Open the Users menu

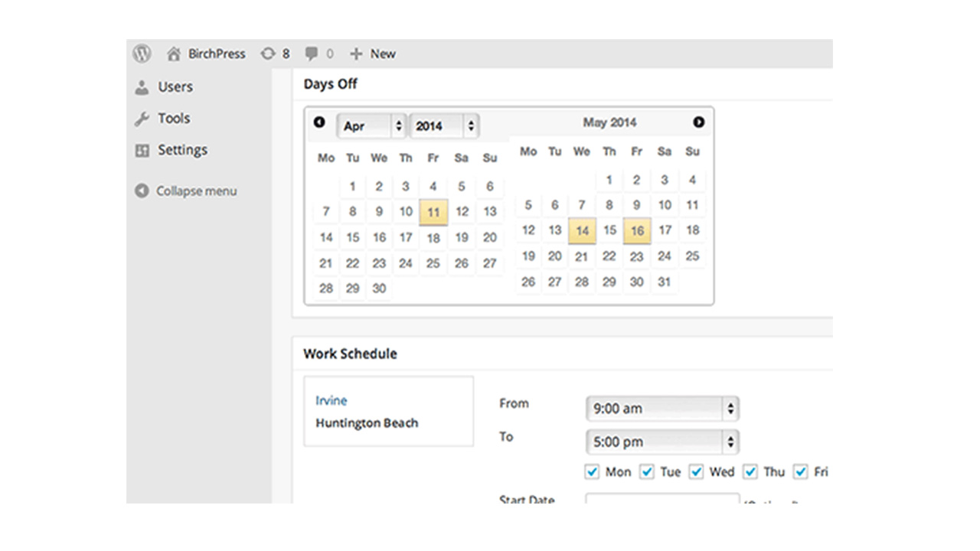point(175,86)
